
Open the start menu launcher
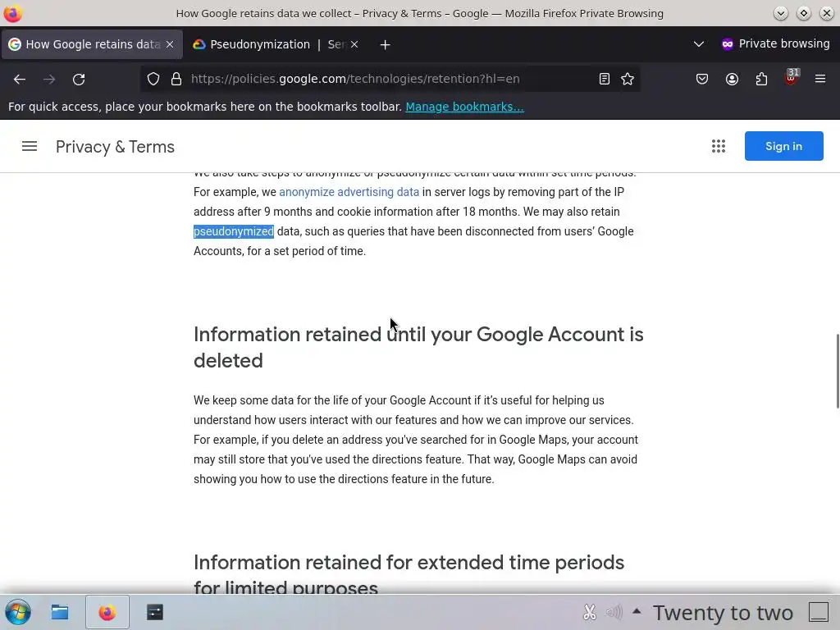[18, 612]
